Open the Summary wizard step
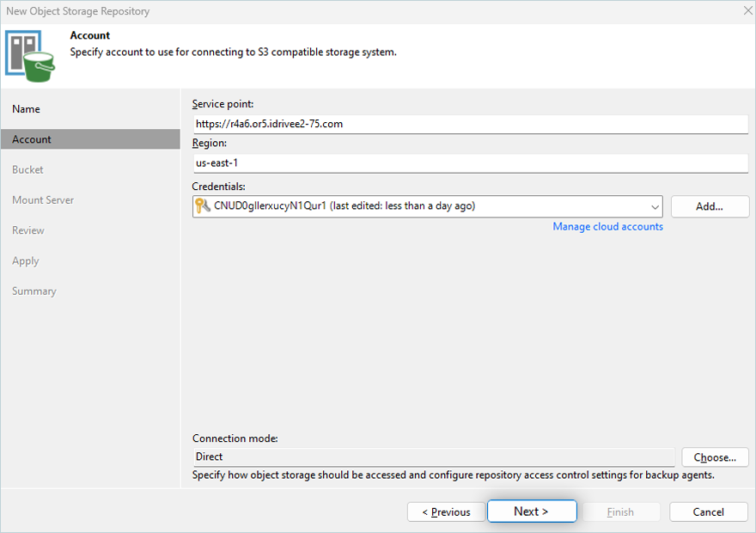Image resolution: width=756 pixels, height=533 pixels. (x=34, y=291)
